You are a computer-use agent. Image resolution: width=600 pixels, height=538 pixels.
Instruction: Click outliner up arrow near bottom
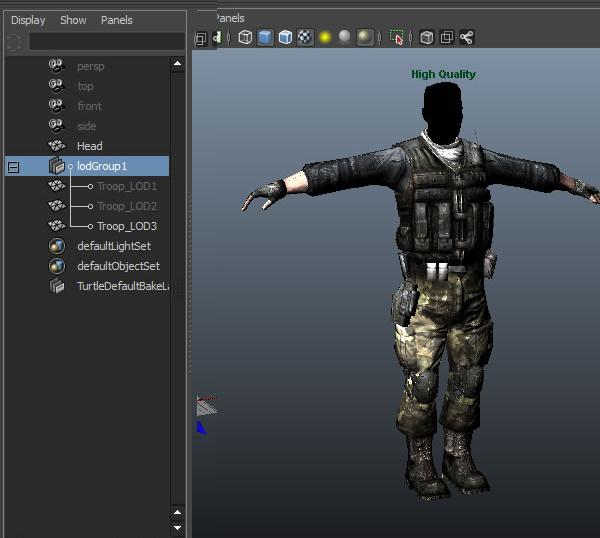click(178, 512)
